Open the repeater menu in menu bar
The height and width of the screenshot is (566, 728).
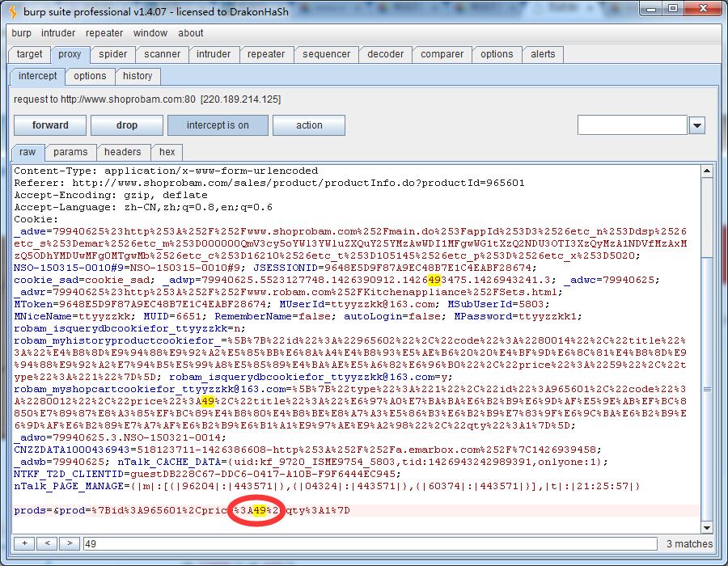(104, 33)
